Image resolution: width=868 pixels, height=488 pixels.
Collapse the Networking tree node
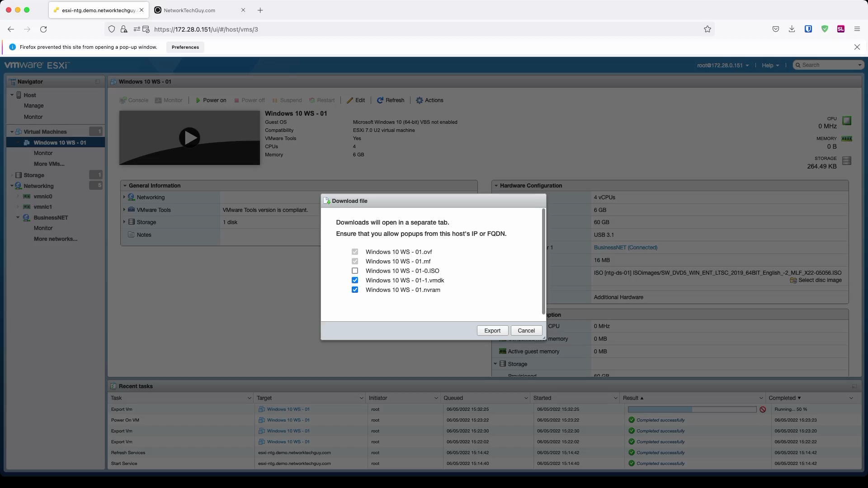coord(12,186)
